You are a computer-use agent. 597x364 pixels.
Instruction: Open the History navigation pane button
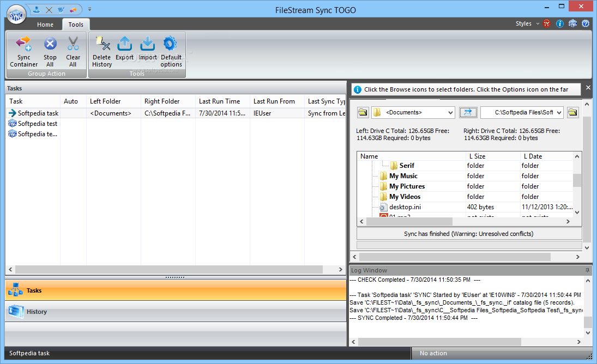click(x=176, y=312)
